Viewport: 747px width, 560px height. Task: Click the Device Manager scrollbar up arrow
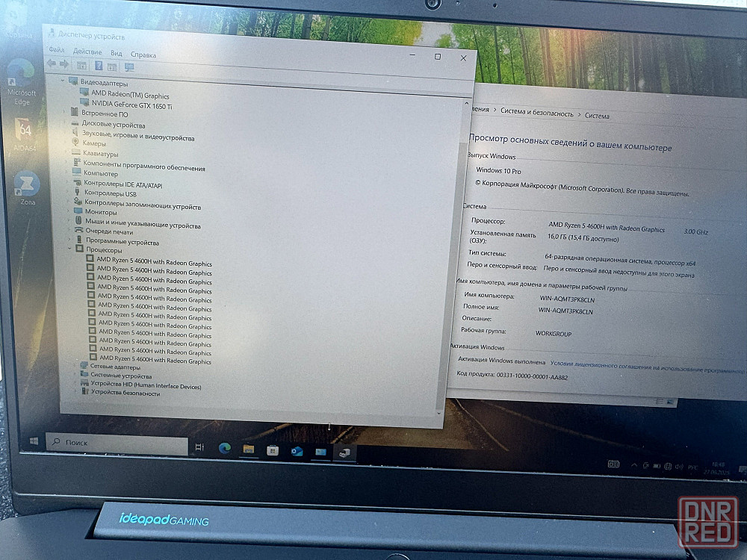click(x=466, y=103)
